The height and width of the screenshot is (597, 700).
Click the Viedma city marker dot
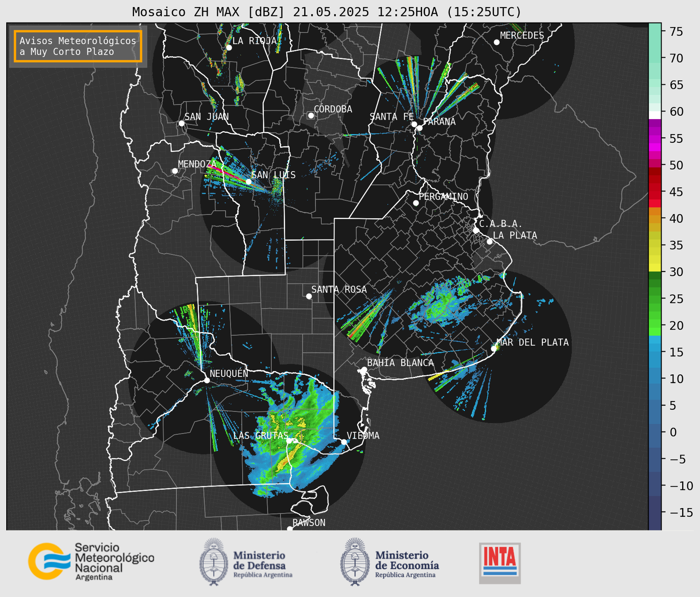coord(344,442)
